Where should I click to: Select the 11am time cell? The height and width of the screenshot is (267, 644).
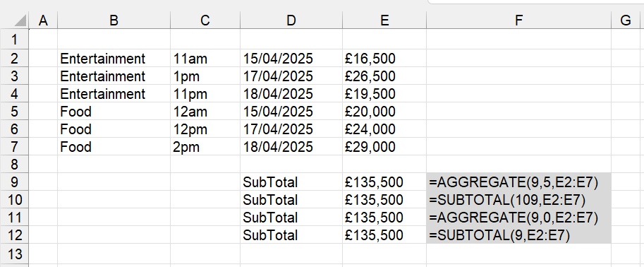click(x=205, y=59)
